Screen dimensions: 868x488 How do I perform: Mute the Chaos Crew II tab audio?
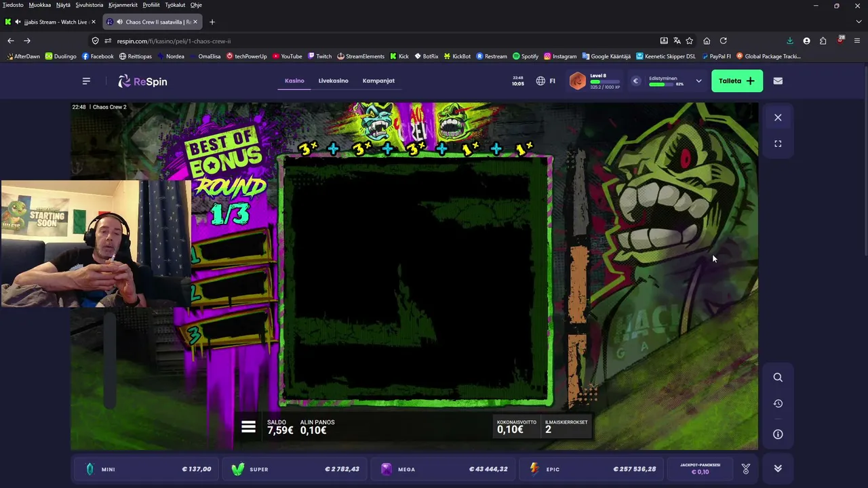[119, 22]
